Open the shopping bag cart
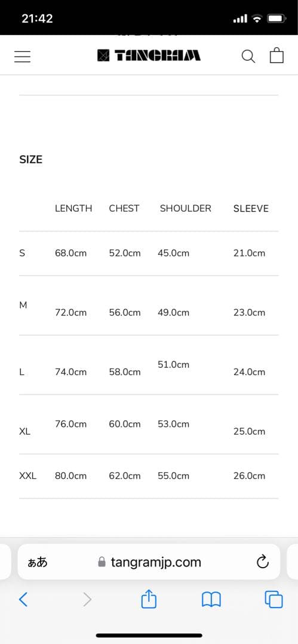 coord(277,55)
